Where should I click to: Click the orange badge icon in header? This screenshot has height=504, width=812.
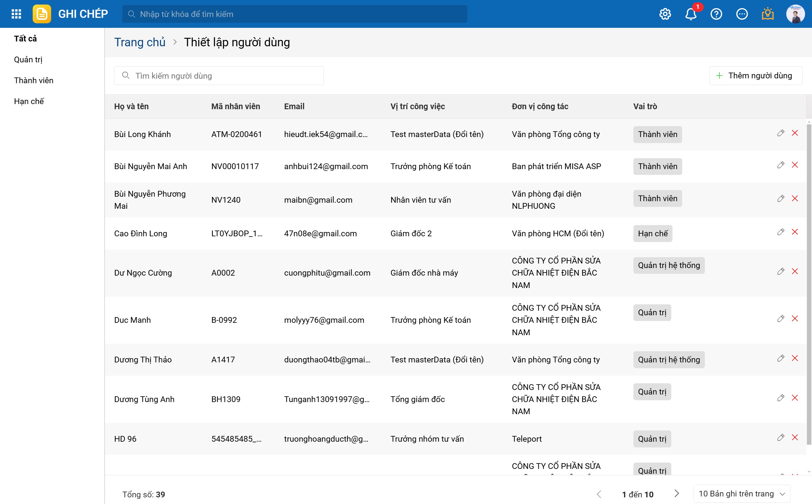point(767,14)
